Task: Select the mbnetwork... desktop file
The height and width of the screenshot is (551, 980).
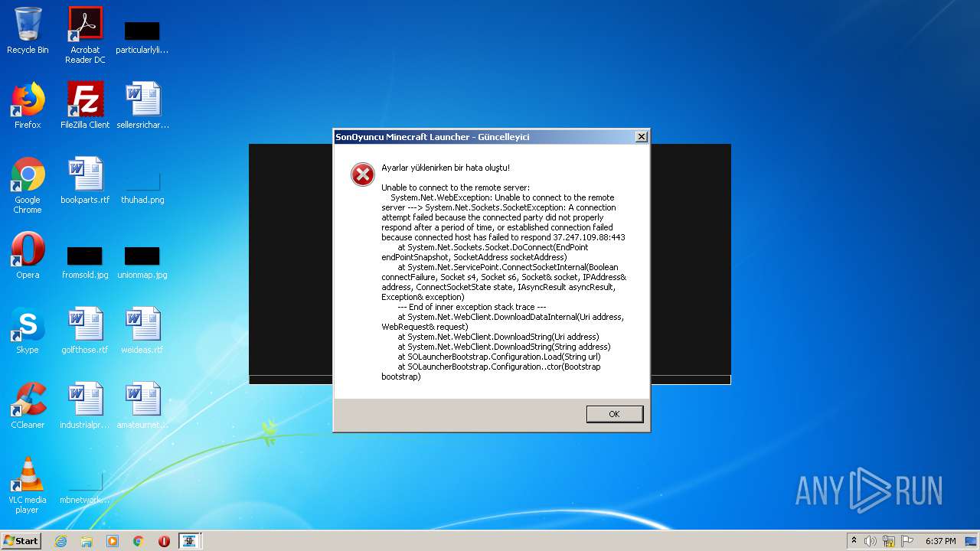Action: 85,489
